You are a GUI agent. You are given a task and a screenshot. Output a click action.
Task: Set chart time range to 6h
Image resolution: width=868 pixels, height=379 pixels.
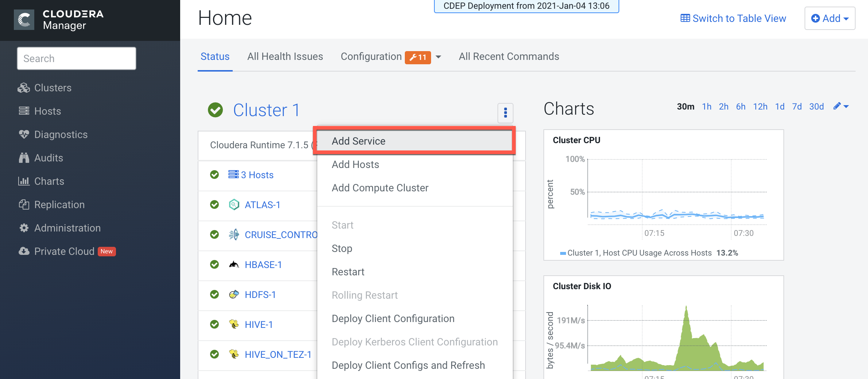coord(741,107)
